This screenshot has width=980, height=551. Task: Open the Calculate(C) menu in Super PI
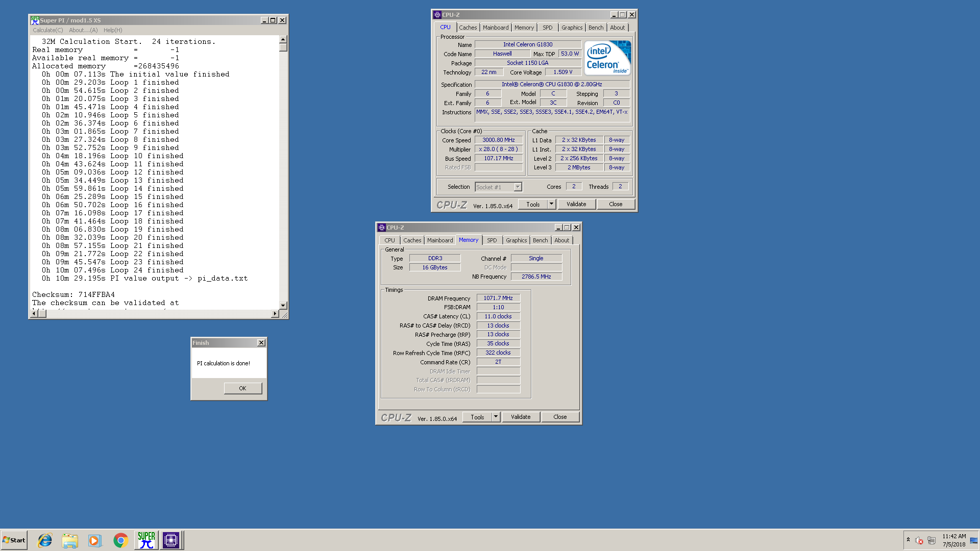48,30
